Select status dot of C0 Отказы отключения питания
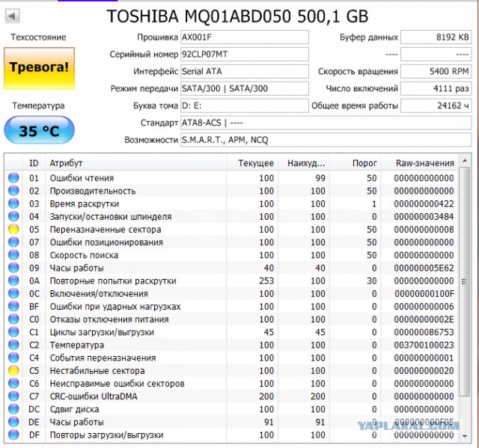Viewport: 479px width, 448px height. [13, 319]
